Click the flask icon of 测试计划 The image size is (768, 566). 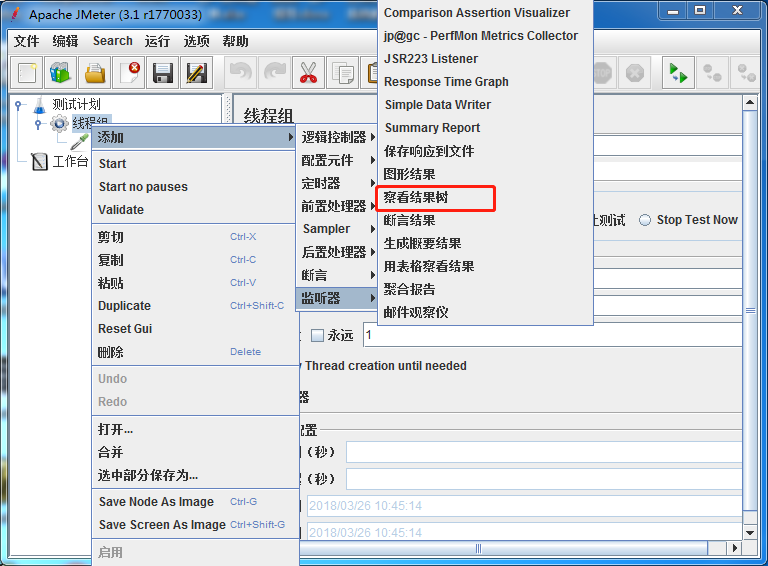pyautogui.click(x=40, y=104)
